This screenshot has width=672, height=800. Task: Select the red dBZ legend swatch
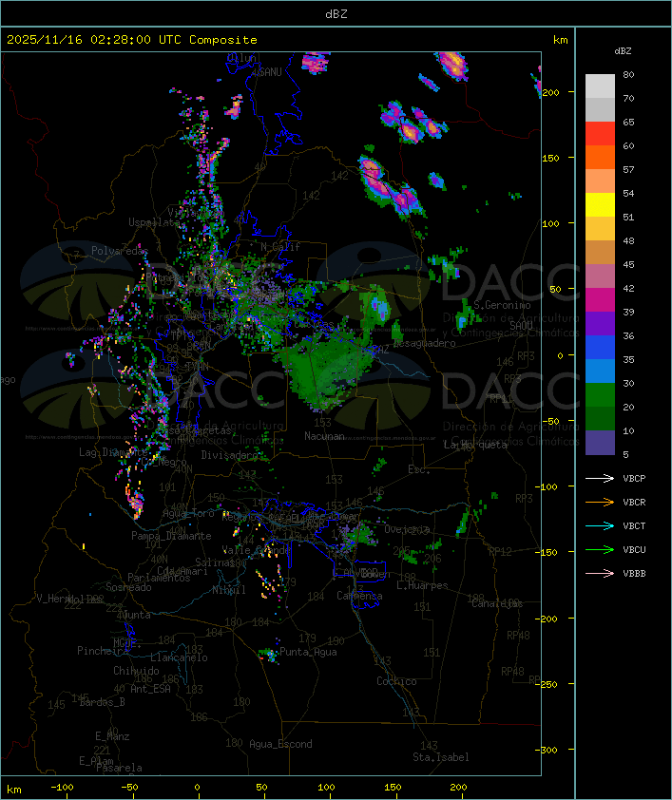click(x=600, y=134)
